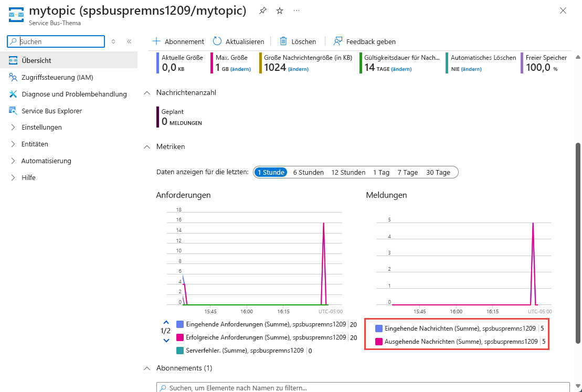582x392 pixels.
Task: Click the scroll up arrow of the main pane
Action: click(578, 57)
